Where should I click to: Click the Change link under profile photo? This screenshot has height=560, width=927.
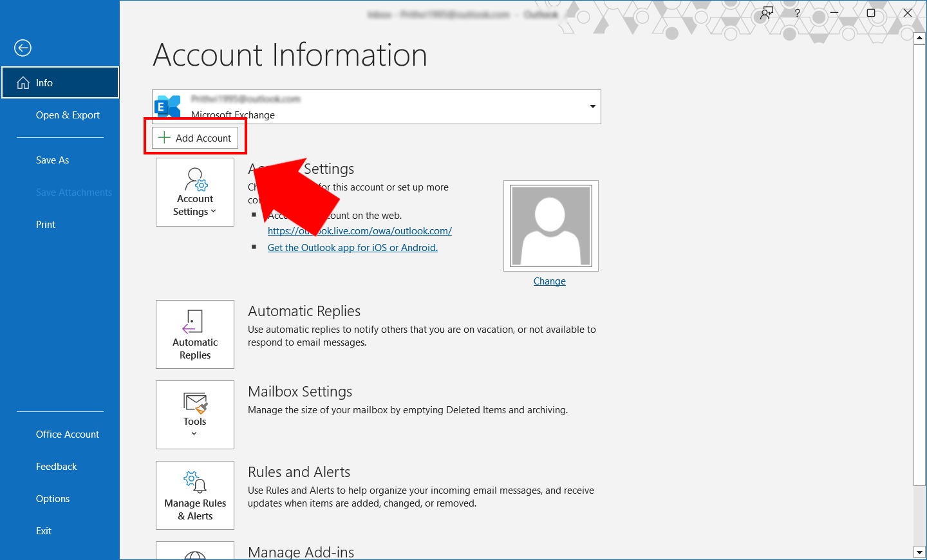(550, 281)
